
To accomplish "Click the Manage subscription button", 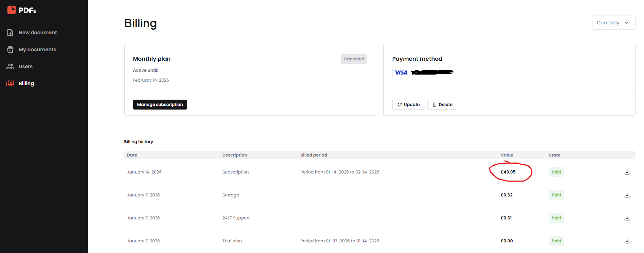I will pos(160,105).
